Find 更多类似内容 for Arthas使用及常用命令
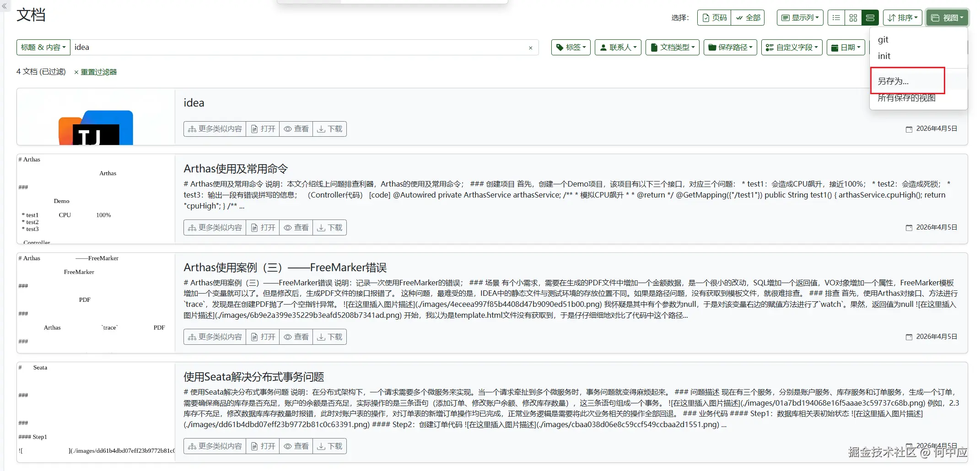This screenshot has width=980, height=471. 214,227
